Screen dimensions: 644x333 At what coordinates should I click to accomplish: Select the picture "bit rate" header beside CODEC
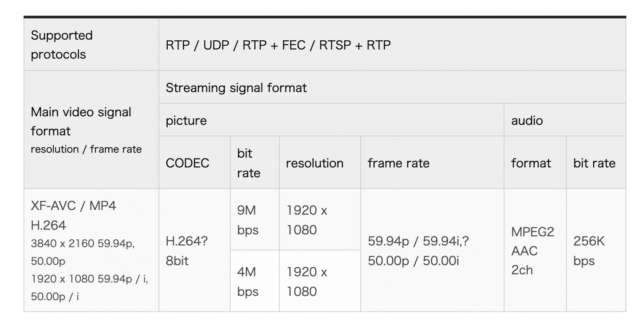coord(249,163)
